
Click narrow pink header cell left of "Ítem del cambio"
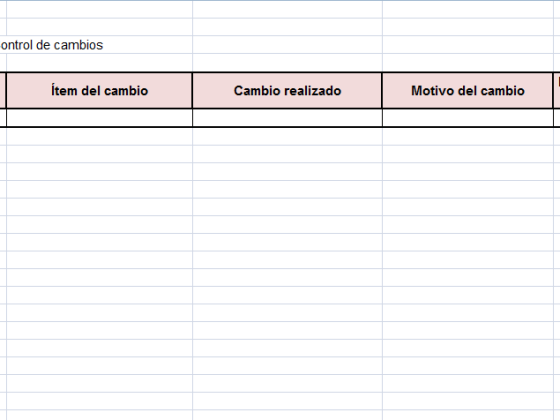coord(2,91)
